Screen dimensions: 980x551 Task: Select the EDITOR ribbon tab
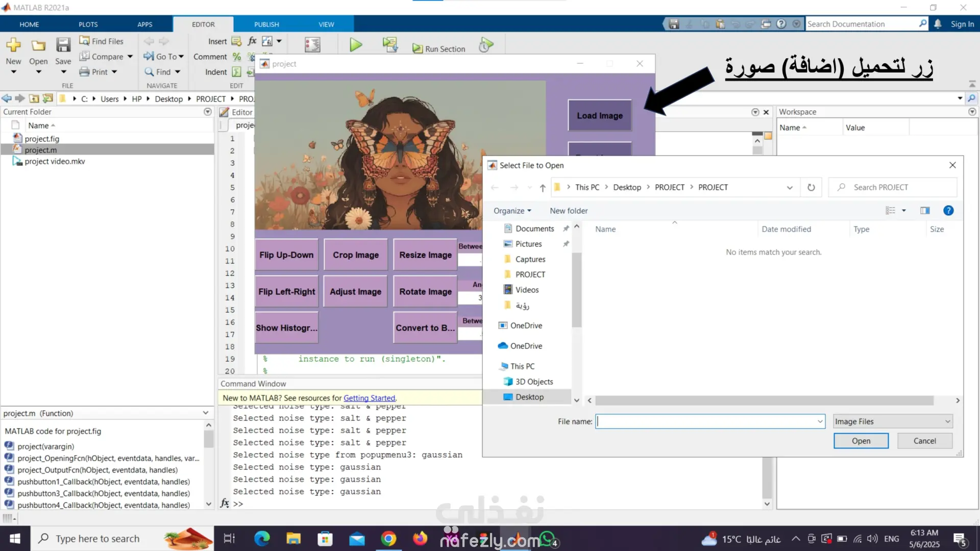[203, 24]
